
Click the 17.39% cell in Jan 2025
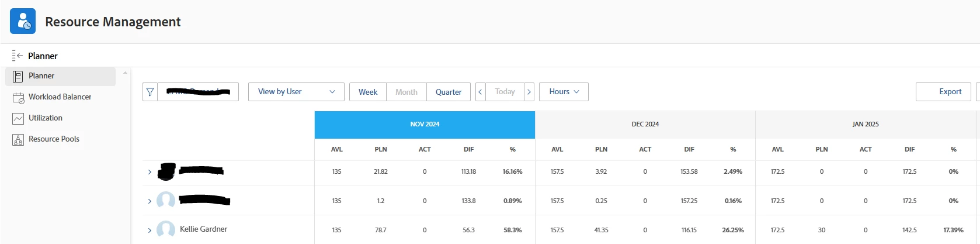953,231
